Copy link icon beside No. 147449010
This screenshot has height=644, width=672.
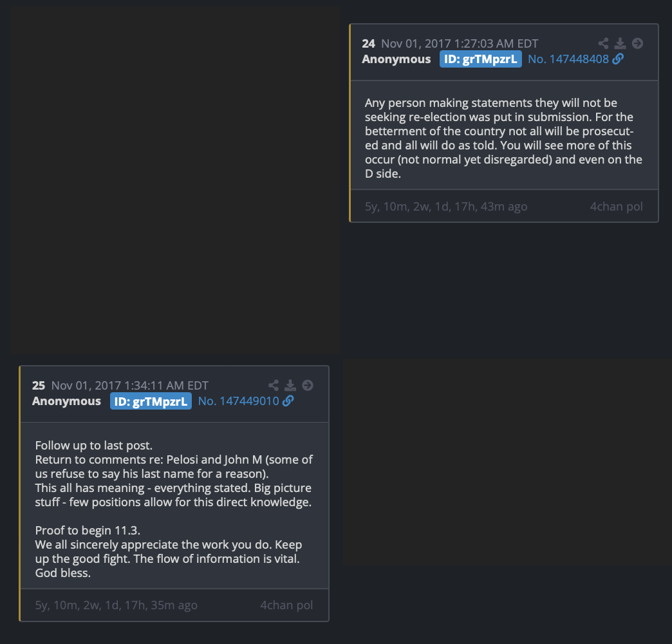tap(288, 401)
